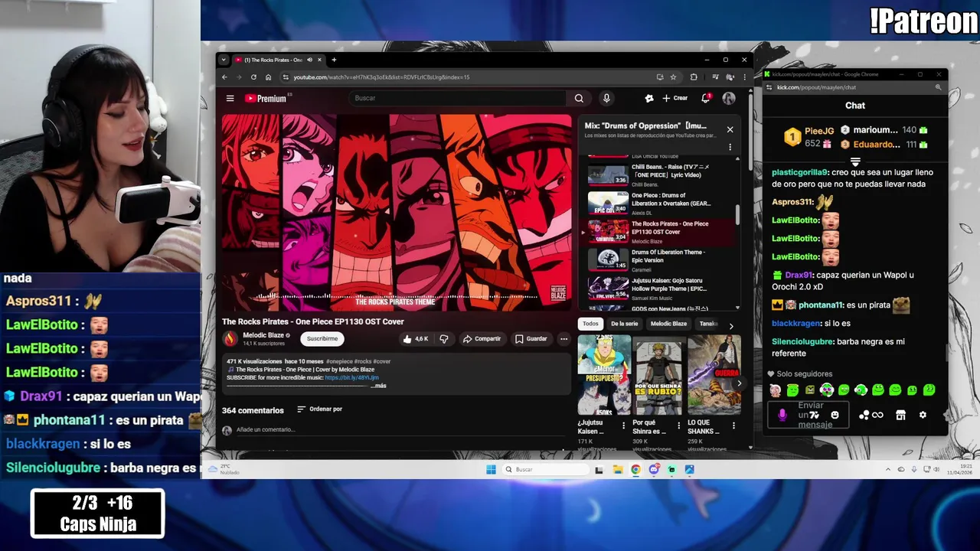Reload the YouTube page
This screenshot has height=551, width=980.
tap(253, 77)
